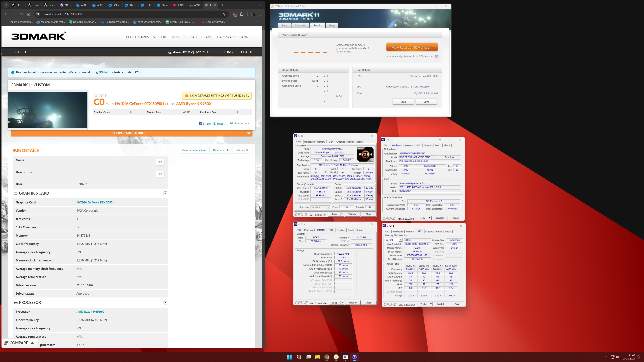Open HALL OF FAME menu item

pyautogui.click(x=201, y=37)
